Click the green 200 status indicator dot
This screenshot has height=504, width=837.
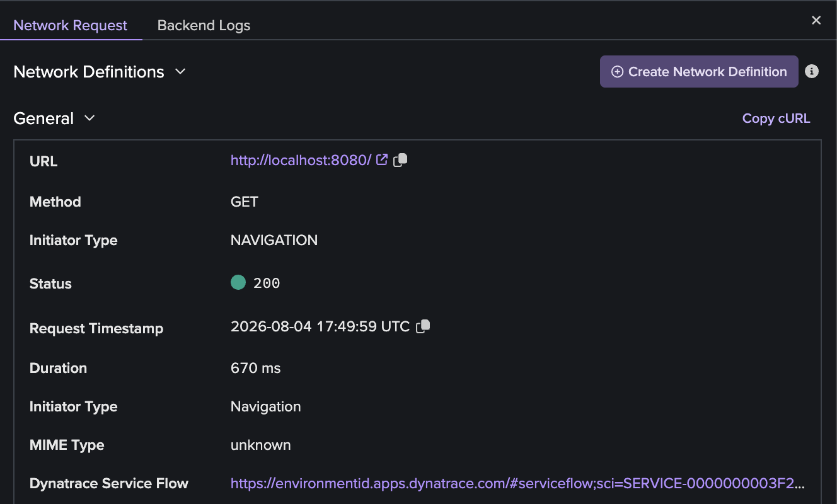click(238, 283)
